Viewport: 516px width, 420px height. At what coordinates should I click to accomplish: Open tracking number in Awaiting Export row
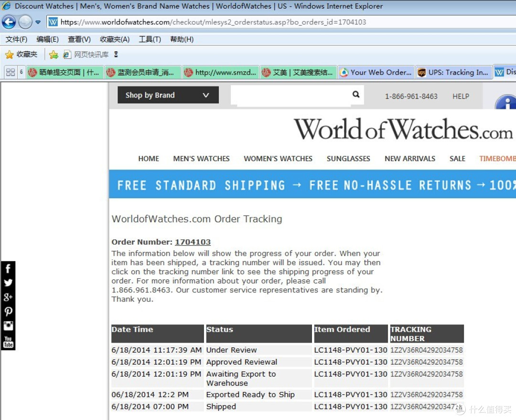point(427,374)
